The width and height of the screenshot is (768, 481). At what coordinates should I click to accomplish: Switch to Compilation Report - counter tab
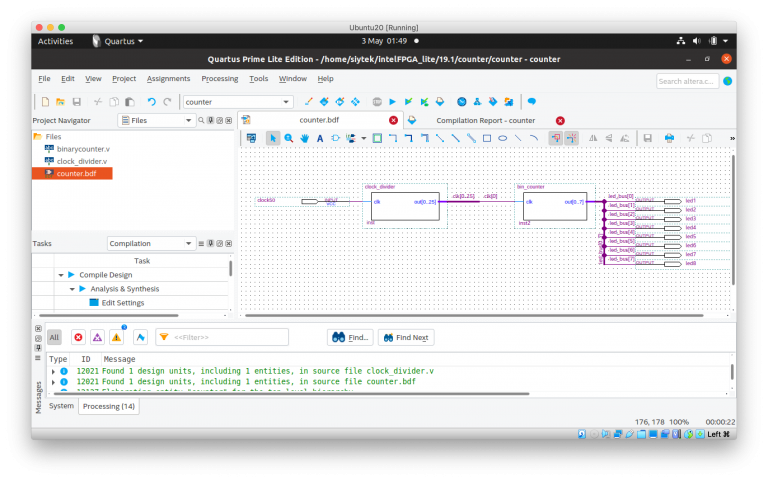click(485, 120)
